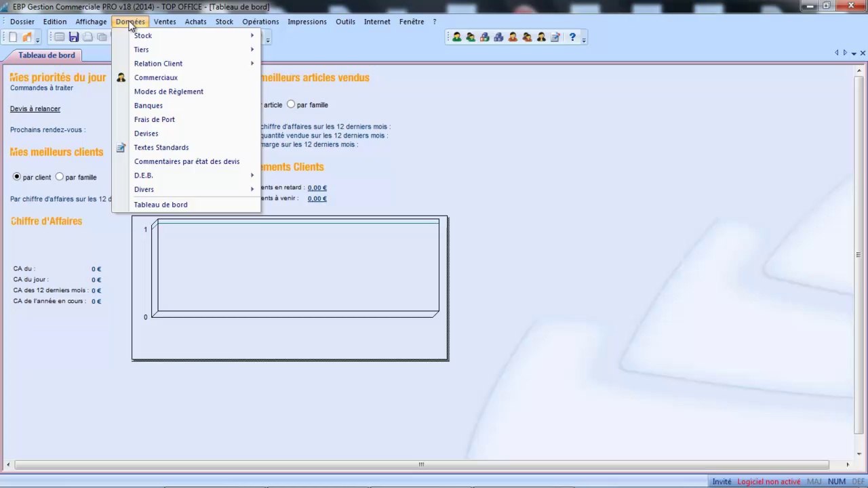Click the list view toolbar icon
Image resolution: width=868 pixels, height=488 pixels.
click(60, 37)
